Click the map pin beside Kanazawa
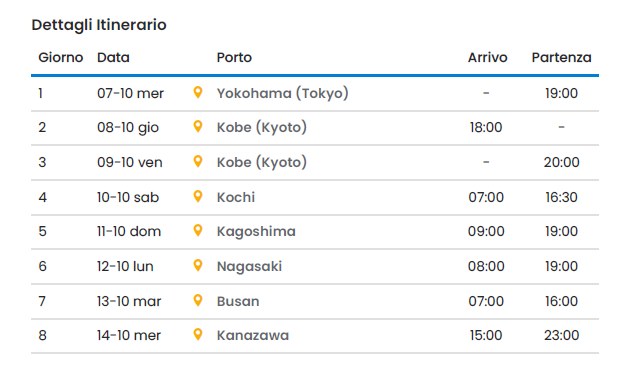635x373 pixels. (x=198, y=335)
